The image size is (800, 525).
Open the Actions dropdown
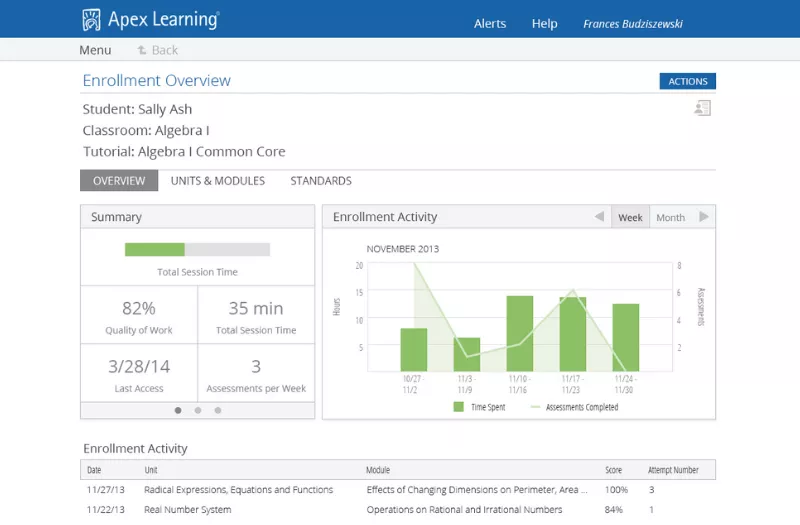pyautogui.click(x=687, y=82)
